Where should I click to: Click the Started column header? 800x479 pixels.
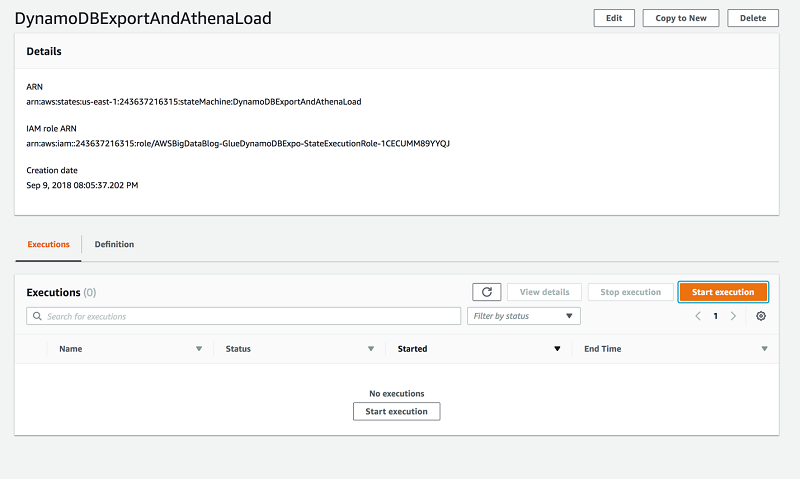[412, 349]
